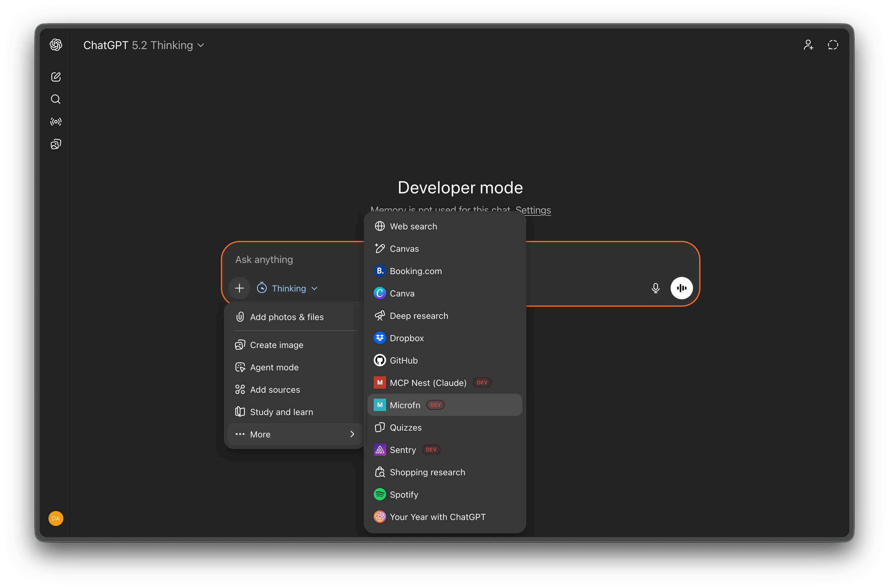Open the images library in the sidebar

tap(56, 144)
